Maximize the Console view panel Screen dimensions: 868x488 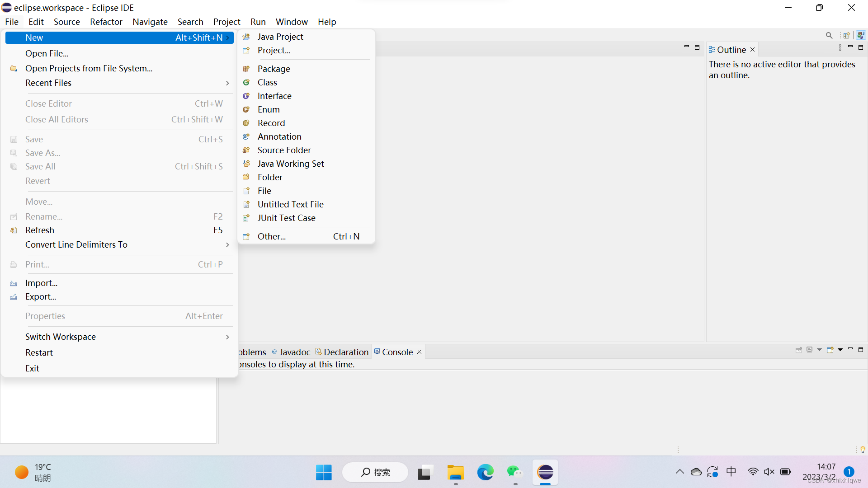click(x=861, y=350)
